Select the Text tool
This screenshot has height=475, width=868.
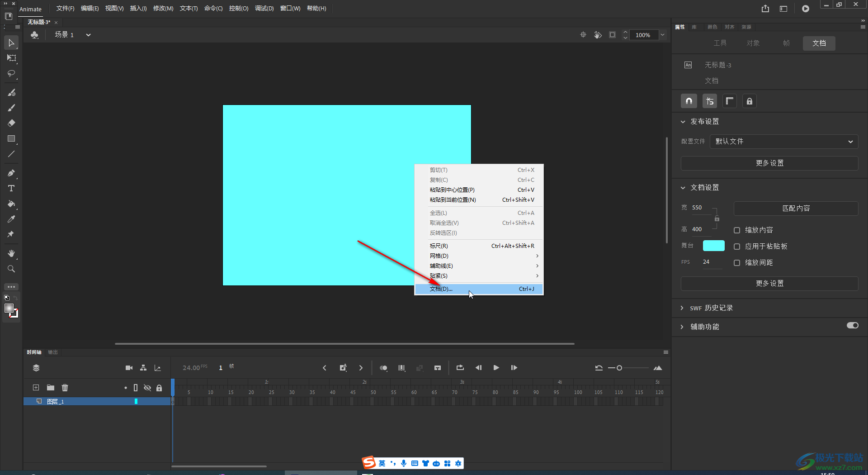(11, 188)
